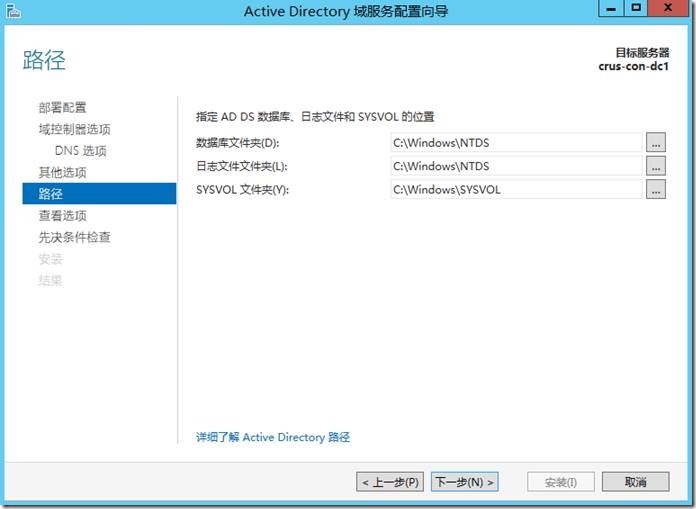Minimize the configuration wizard window
Screen dimensions: 696x509
[x=611, y=9]
